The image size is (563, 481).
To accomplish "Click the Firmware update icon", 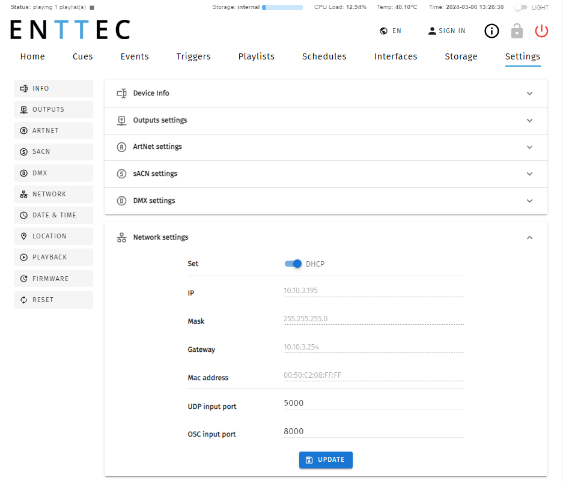I will click(x=24, y=279).
